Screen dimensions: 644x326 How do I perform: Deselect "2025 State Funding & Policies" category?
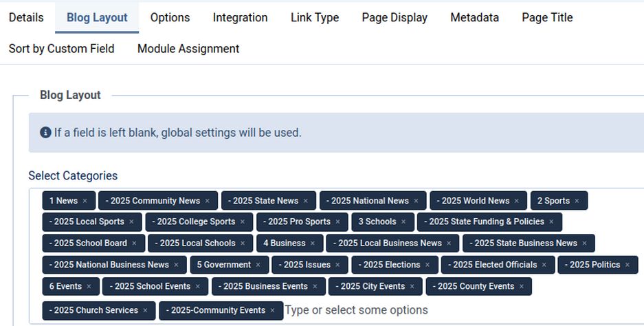[x=551, y=222]
